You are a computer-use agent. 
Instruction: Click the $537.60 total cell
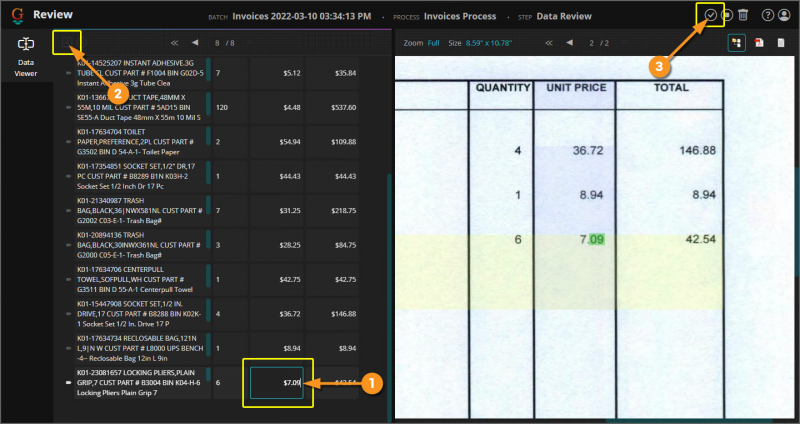332,108
